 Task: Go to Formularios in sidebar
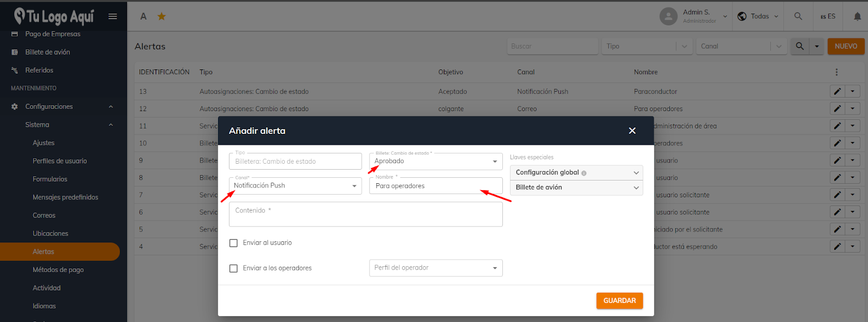(x=50, y=179)
